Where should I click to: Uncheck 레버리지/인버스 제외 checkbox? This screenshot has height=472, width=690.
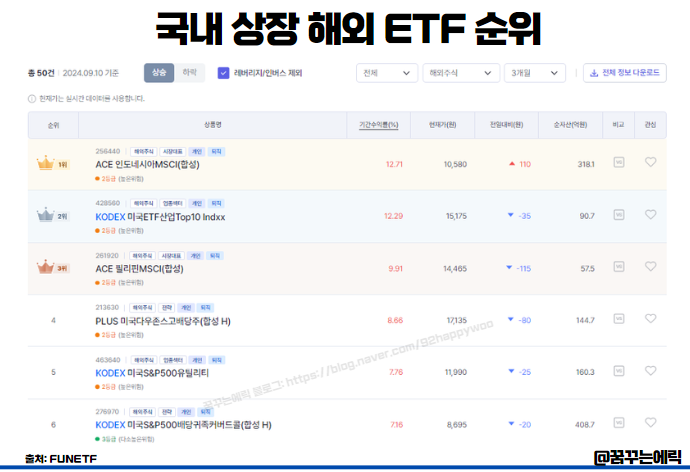[224, 73]
